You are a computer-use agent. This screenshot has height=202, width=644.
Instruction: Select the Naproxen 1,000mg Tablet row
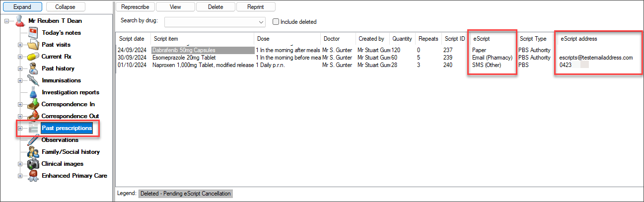(378, 65)
